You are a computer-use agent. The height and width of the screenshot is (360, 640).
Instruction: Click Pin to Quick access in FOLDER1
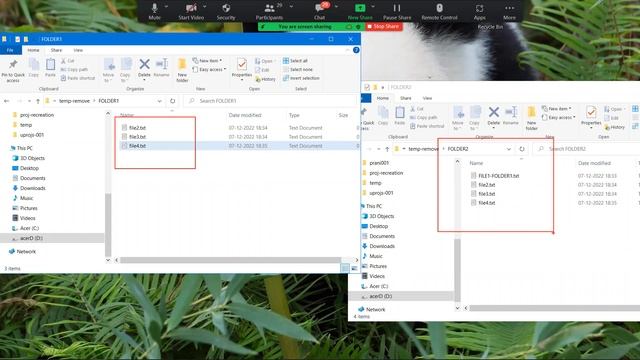(13, 71)
